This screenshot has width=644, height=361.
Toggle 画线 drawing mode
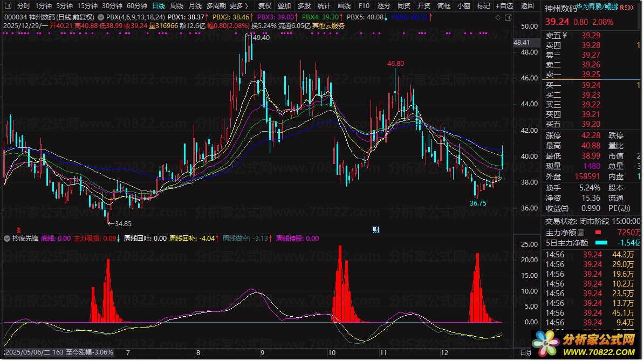(344, 6)
